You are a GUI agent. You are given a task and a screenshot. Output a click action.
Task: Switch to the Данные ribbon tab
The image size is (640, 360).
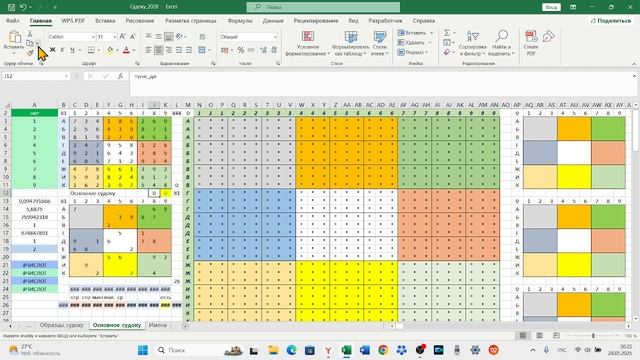click(273, 20)
